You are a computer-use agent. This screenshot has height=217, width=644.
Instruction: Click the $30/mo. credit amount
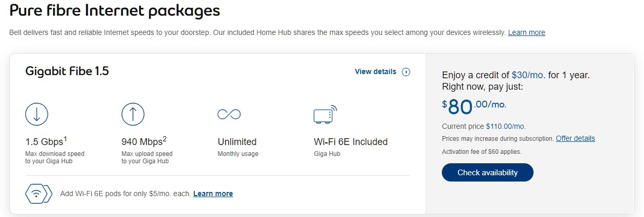528,75
